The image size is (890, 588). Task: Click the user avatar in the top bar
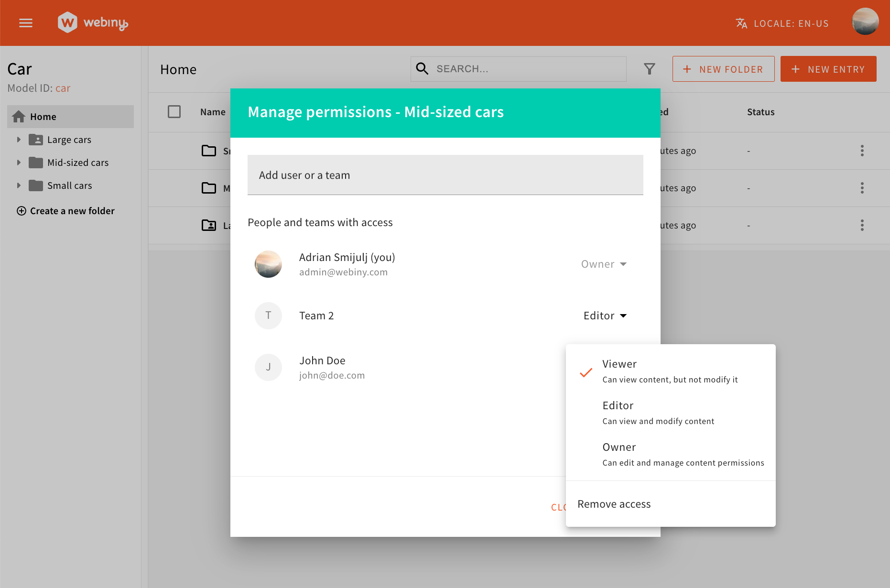[x=865, y=22]
